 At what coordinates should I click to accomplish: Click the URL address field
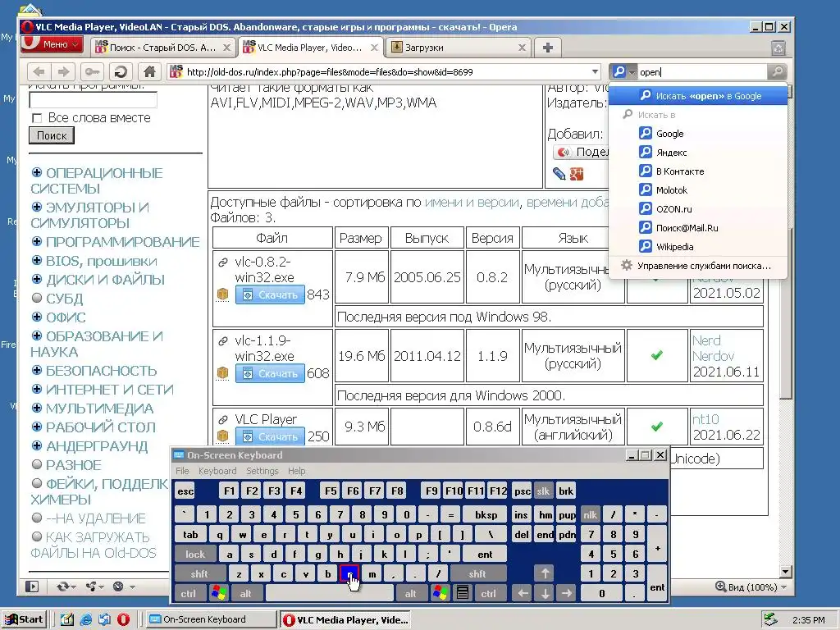point(386,72)
